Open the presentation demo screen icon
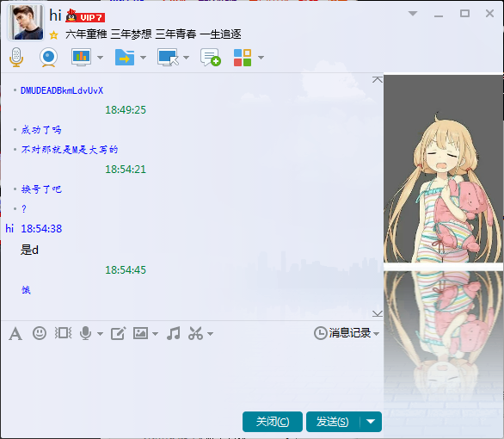The height and width of the screenshot is (439, 504). (x=81, y=58)
